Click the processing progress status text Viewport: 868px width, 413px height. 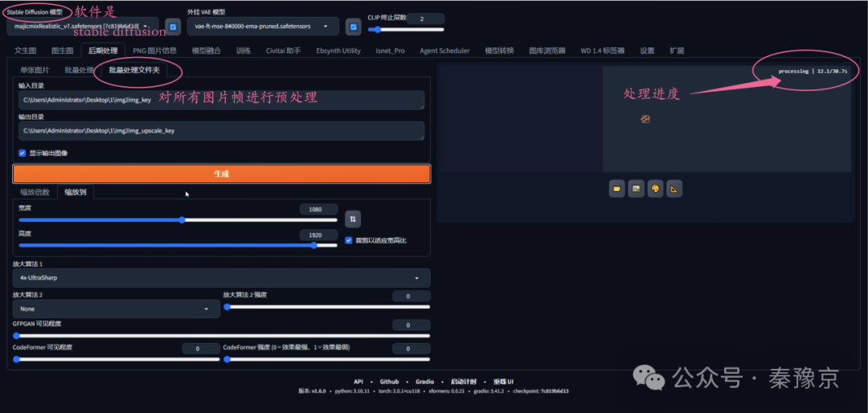pos(813,72)
